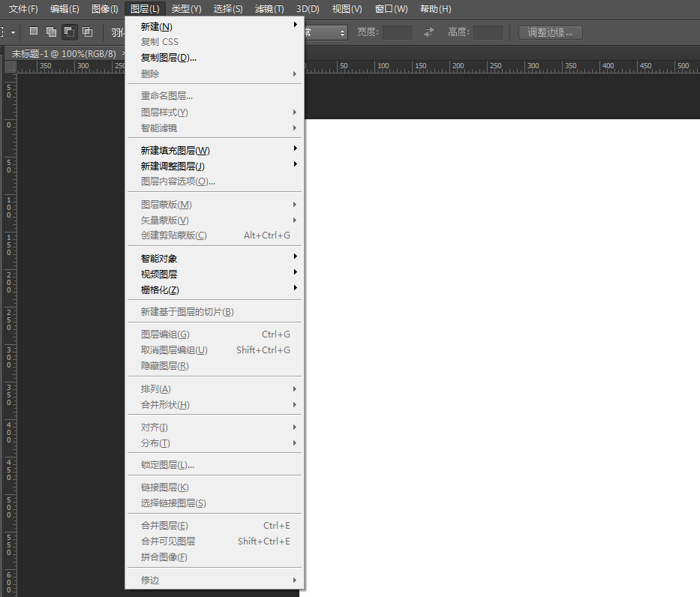Image resolution: width=700 pixels, height=597 pixels.
Task: Select the Add to selection icon
Action: point(51,31)
